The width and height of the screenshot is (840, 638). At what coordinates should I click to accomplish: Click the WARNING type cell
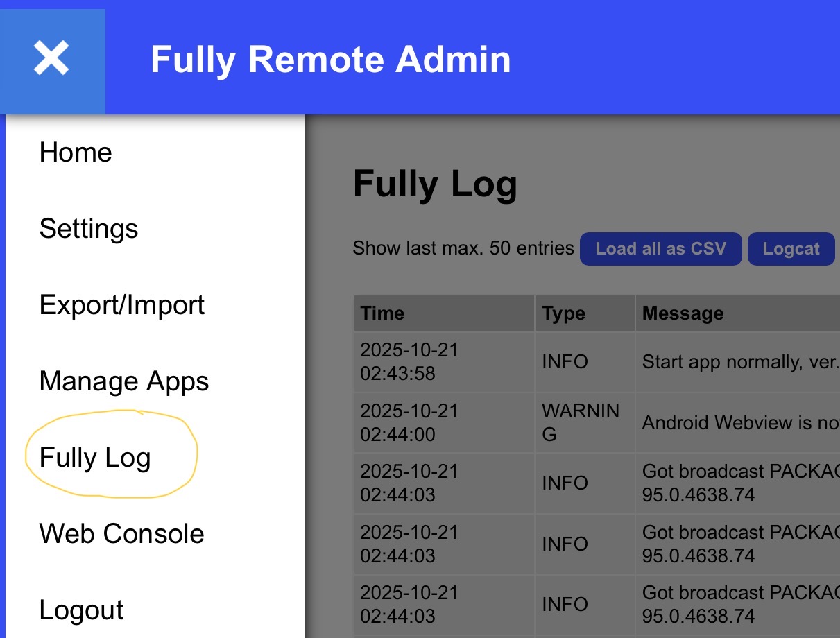tap(580, 422)
